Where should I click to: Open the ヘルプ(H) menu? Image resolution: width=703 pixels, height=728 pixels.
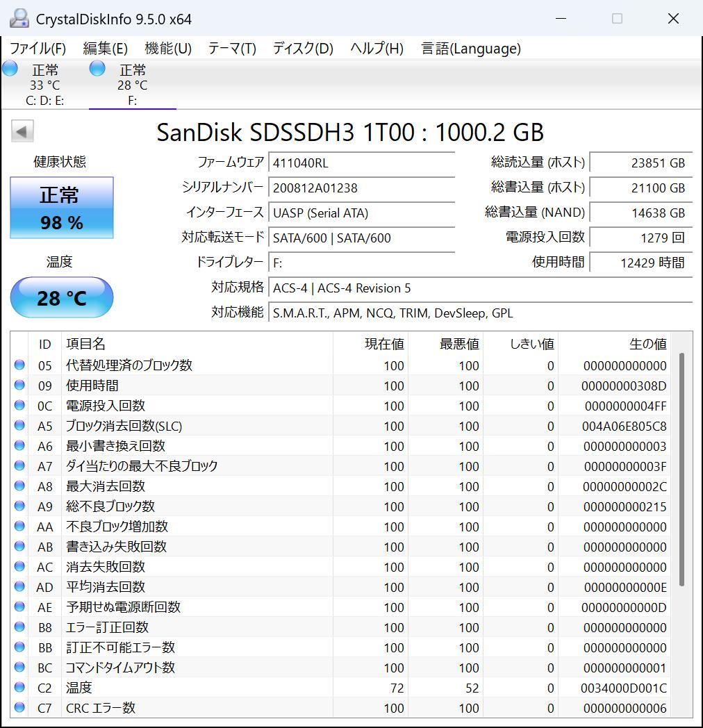pyautogui.click(x=377, y=49)
